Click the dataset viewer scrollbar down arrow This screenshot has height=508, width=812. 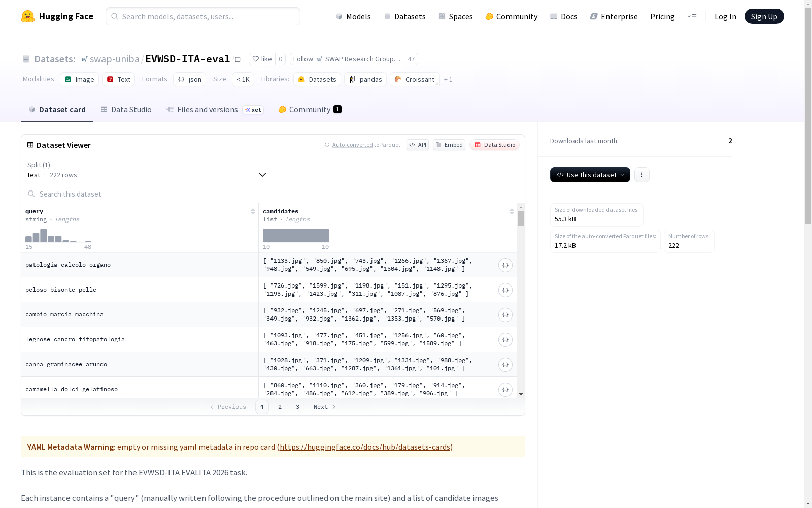[521, 394]
